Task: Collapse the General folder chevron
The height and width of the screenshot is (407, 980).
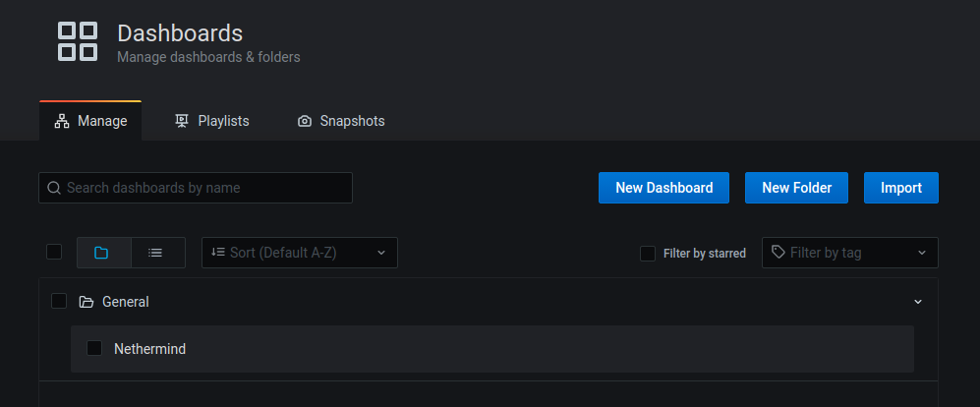Action: coord(918,302)
